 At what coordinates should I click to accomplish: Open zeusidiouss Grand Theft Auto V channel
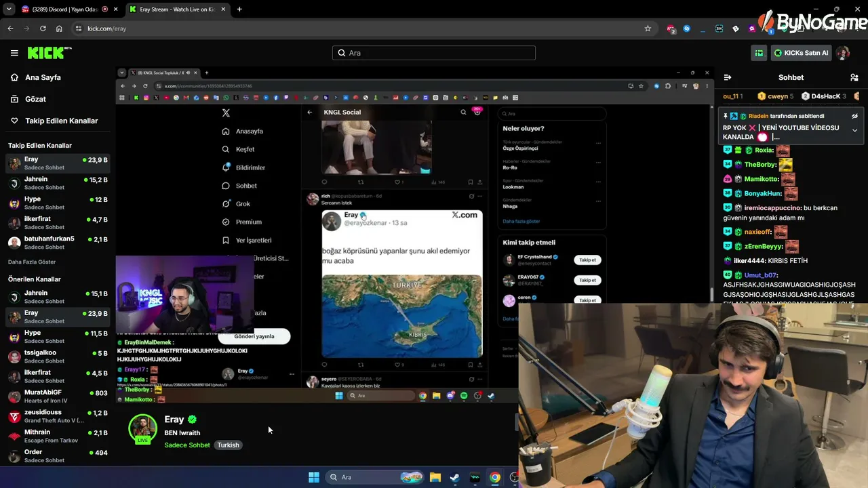pyautogui.click(x=58, y=416)
